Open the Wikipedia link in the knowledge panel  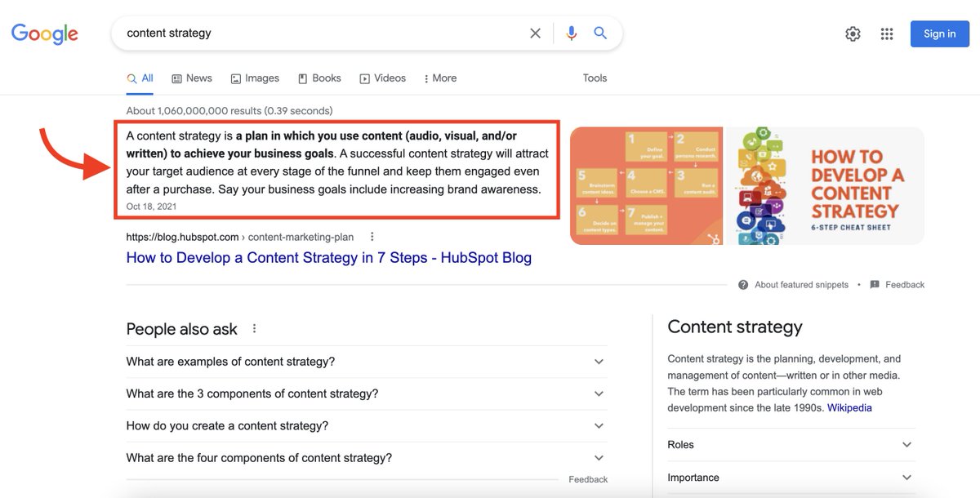[x=849, y=407]
